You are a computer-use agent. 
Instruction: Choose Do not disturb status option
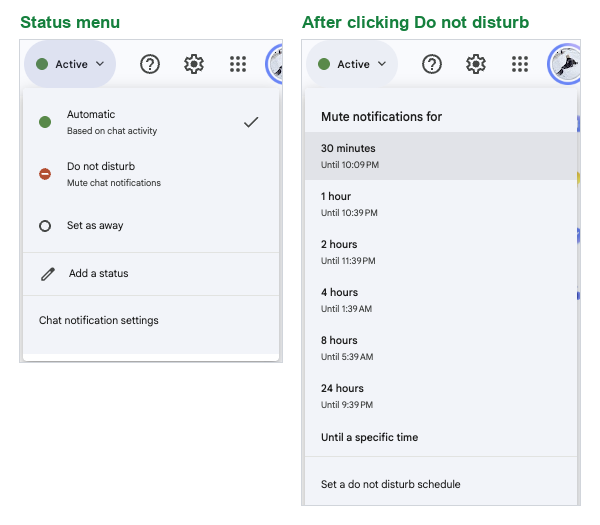tap(151, 174)
